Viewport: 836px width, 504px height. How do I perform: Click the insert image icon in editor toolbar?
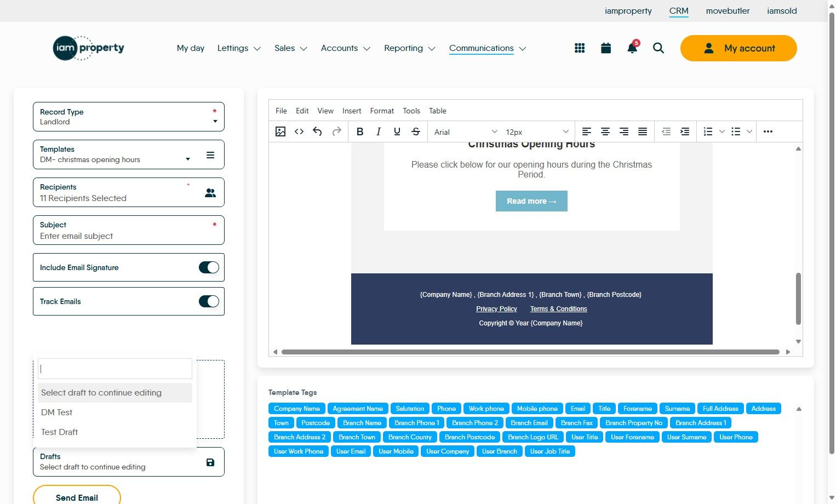point(280,131)
